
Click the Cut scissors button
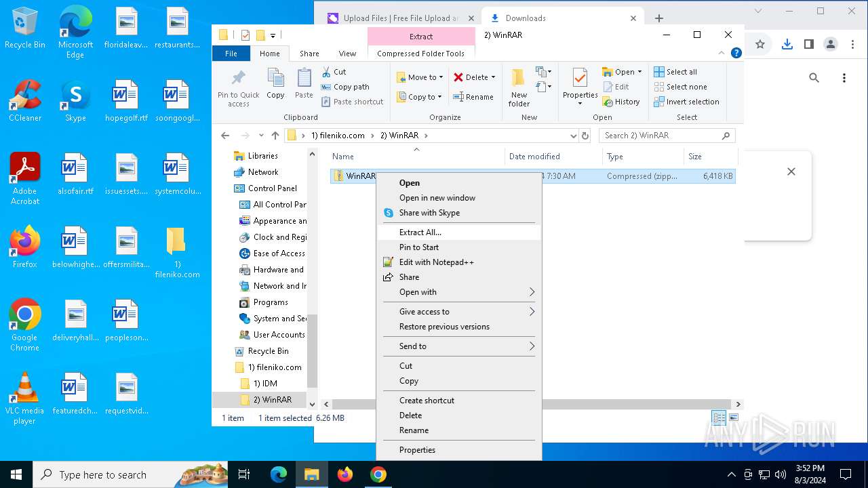(x=334, y=72)
